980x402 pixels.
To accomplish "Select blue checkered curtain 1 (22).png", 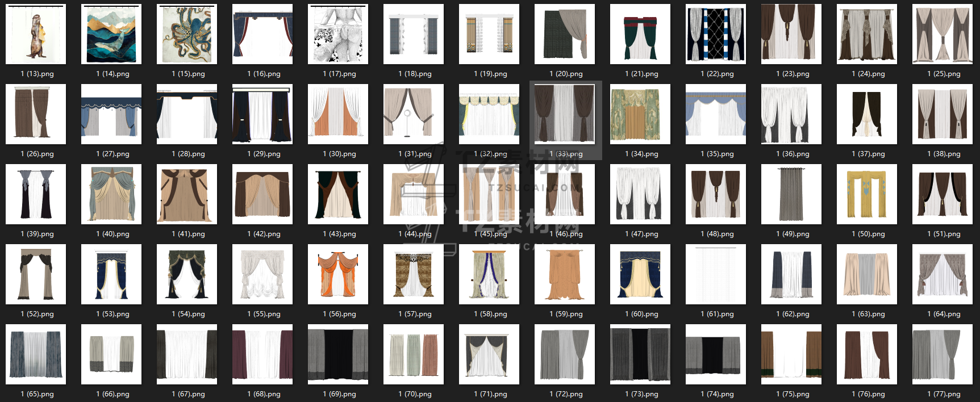I will point(716,34).
